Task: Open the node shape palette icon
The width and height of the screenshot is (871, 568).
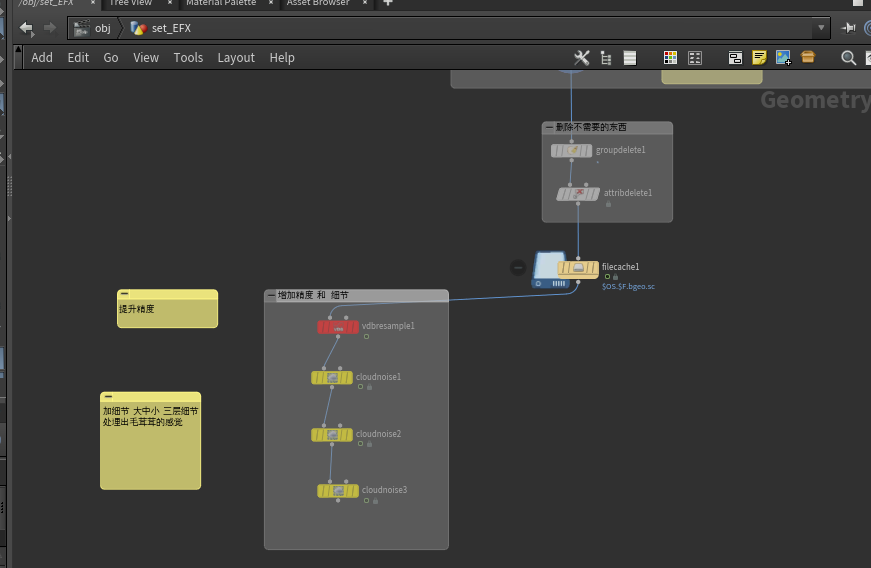Action: [x=695, y=58]
